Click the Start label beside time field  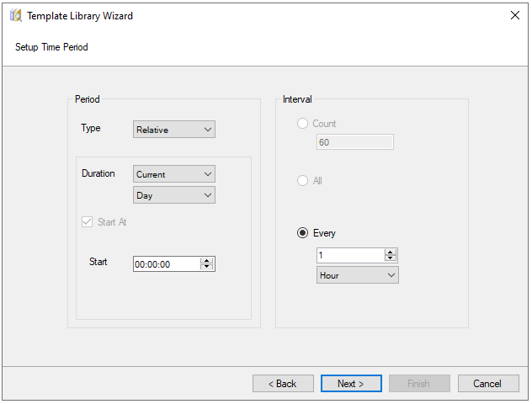98,262
